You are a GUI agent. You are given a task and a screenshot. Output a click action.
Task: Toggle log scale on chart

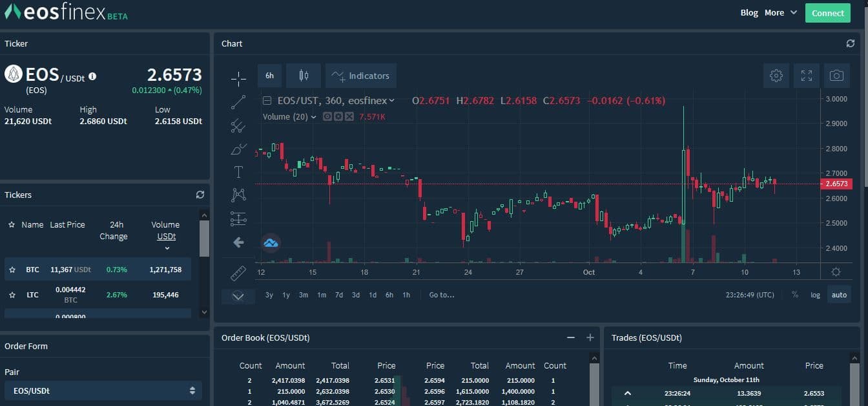[815, 295]
